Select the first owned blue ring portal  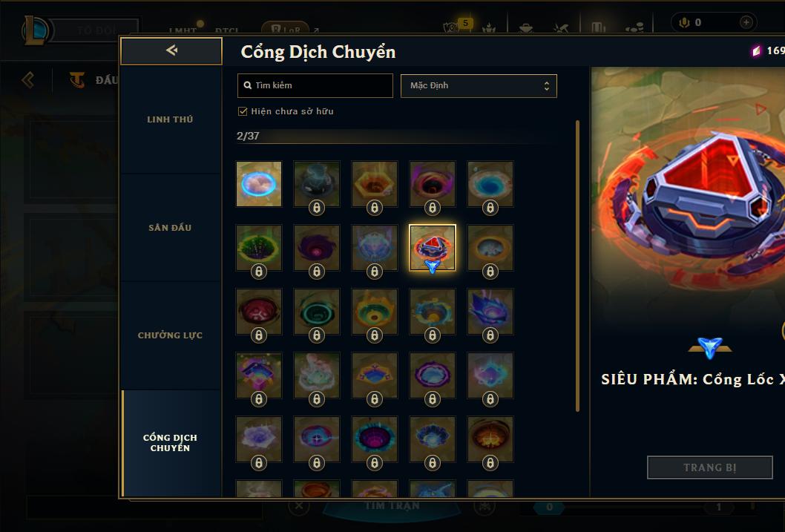[x=259, y=184]
